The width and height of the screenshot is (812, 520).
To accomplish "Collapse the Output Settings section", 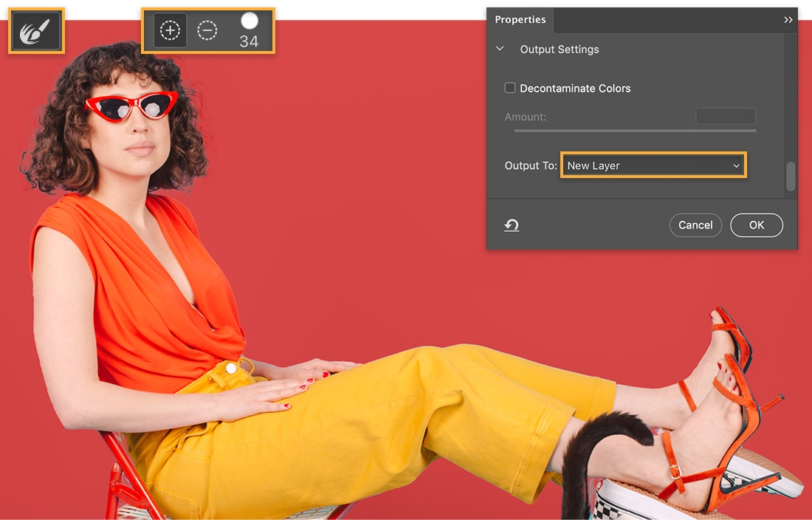I will pyautogui.click(x=500, y=49).
